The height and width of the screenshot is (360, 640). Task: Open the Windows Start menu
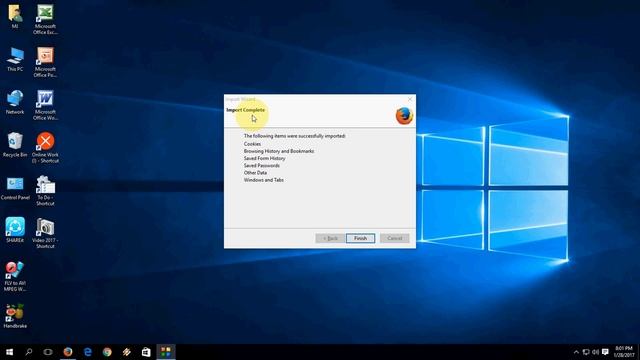(9, 352)
